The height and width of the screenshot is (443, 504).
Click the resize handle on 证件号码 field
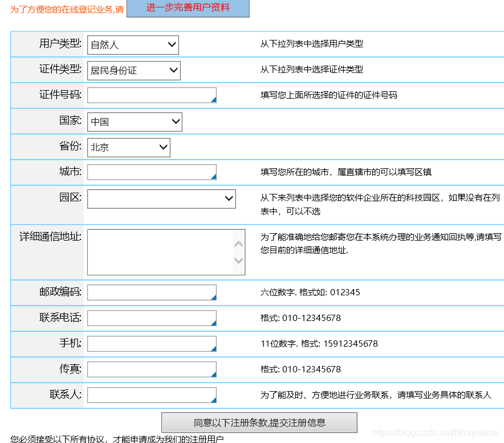(x=214, y=100)
